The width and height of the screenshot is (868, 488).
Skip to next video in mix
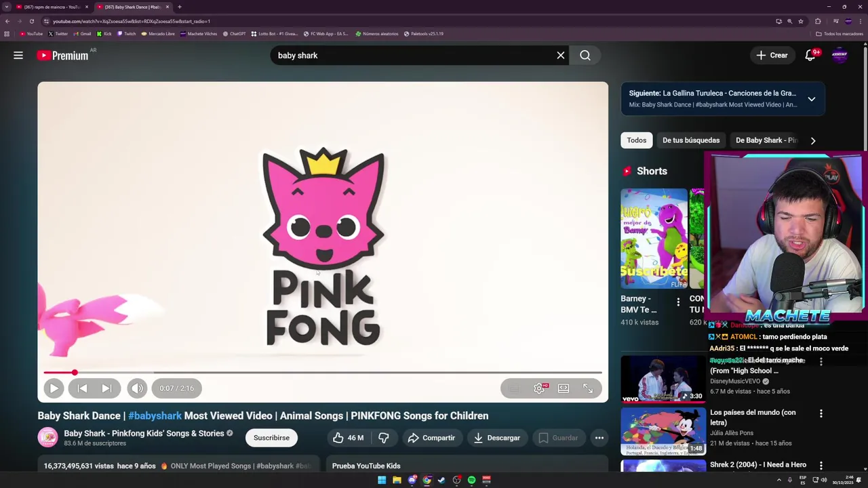point(106,388)
